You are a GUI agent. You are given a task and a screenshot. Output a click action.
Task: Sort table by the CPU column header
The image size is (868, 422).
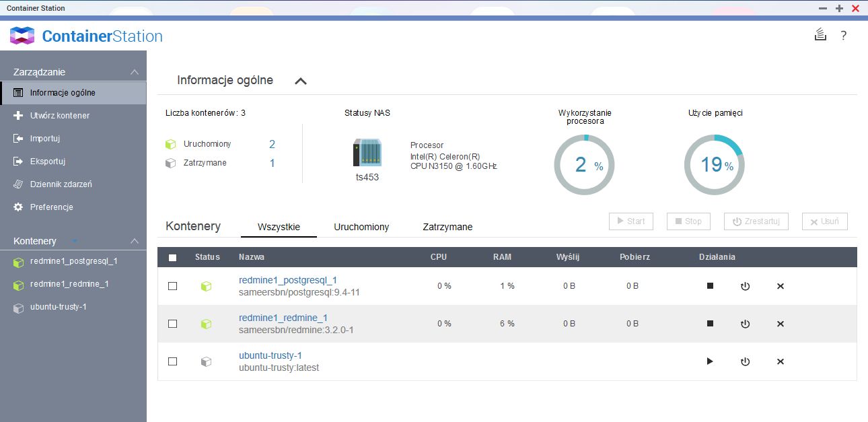click(439, 257)
